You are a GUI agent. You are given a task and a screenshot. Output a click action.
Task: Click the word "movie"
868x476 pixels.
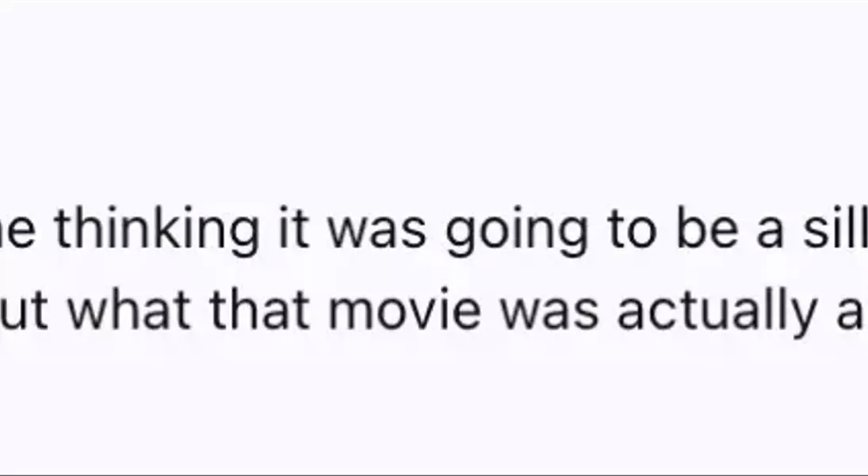point(404,309)
